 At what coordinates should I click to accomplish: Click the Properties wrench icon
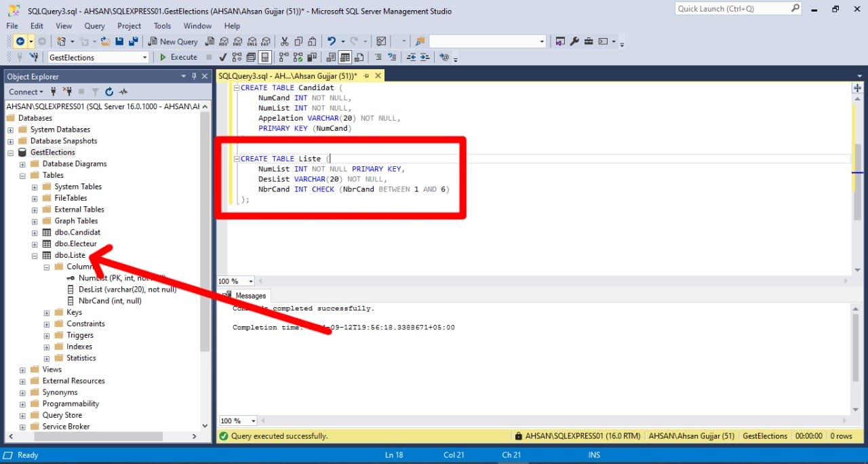tap(574, 41)
